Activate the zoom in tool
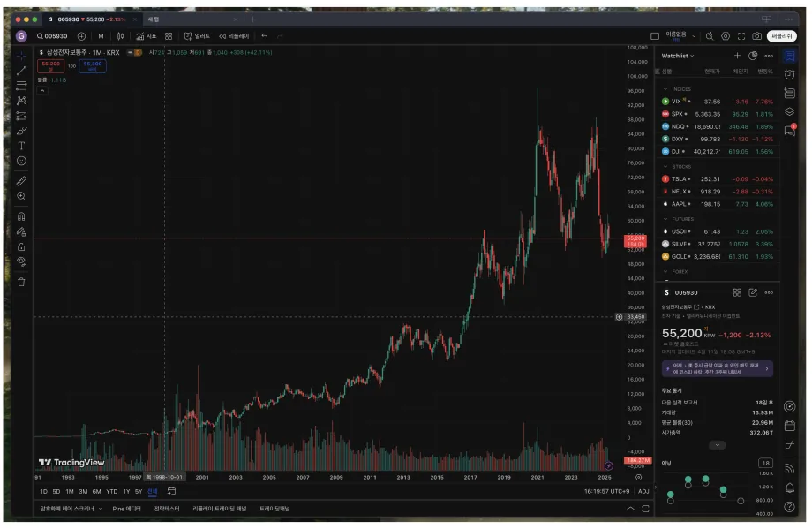 (21, 196)
